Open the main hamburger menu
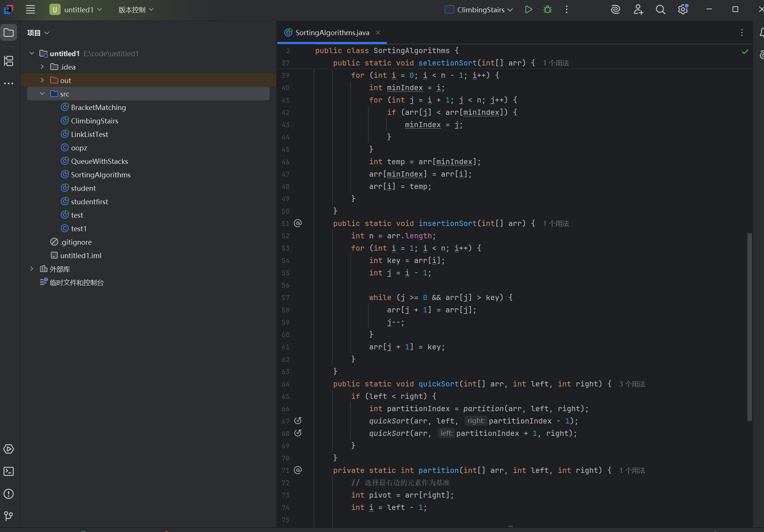The image size is (764, 532). (30, 10)
